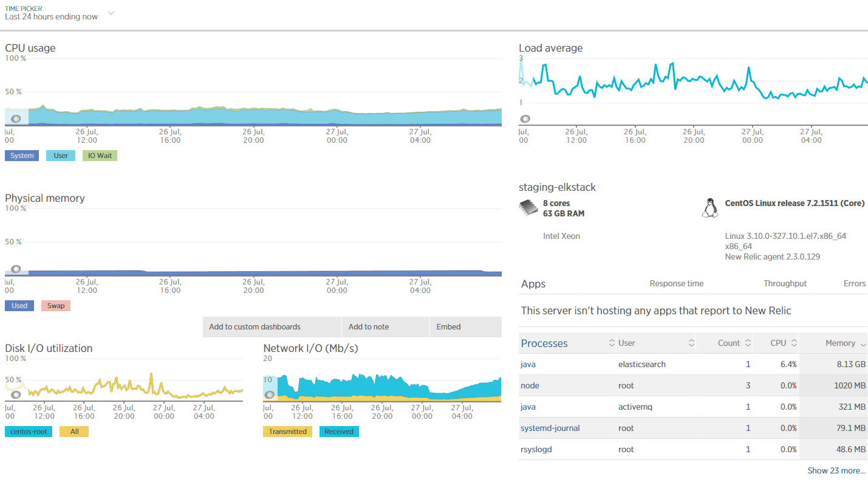Toggle the Swap legend in Physical memory
The width and height of the screenshot is (868, 482).
tap(56, 306)
